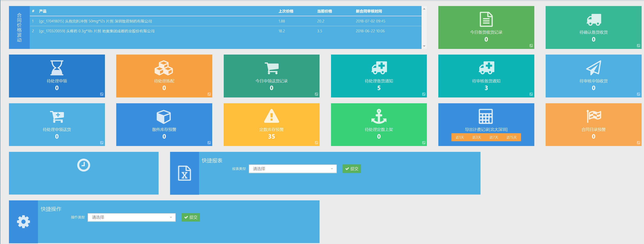
Task: Select the 头疼药 0.3g*18s product row
Action: (226, 31)
